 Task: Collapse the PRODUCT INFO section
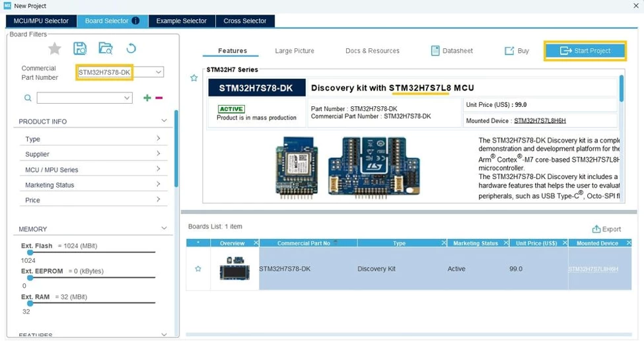(164, 121)
